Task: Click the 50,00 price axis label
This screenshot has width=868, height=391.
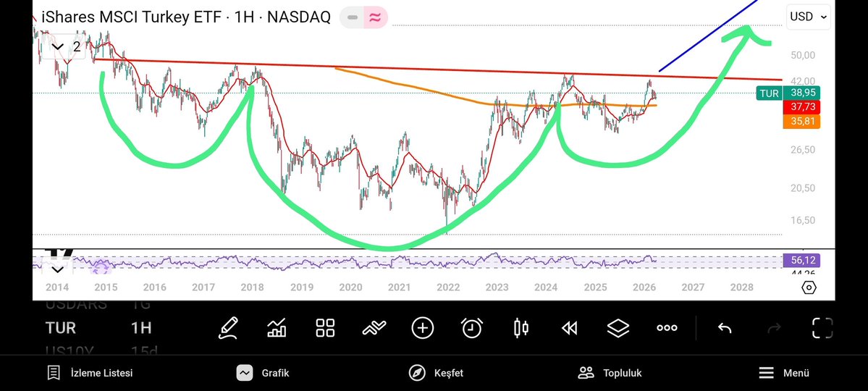Action: tap(804, 55)
